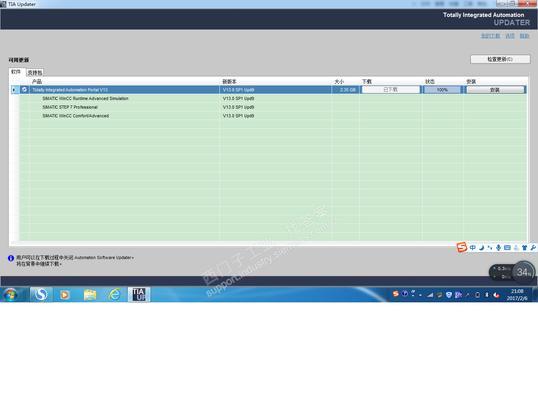Click version V13.0 SP1 Upd9 of the selected row
The height and width of the screenshot is (400, 538).
238,90
